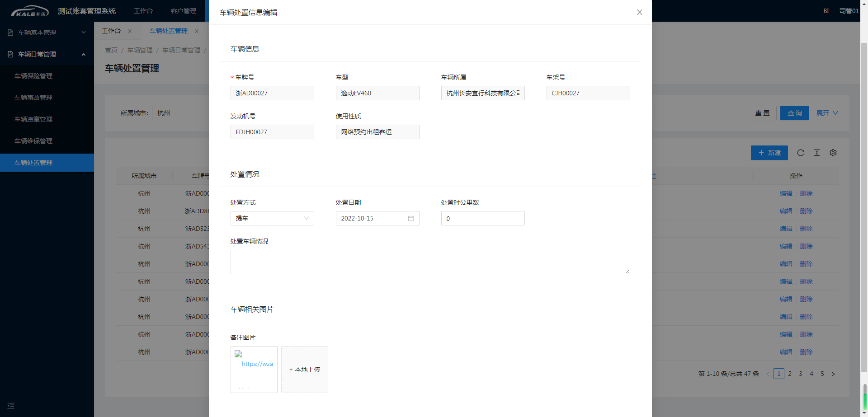Open the 处置方式 dropdown
This screenshot has height=417, width=868.
pos(272,218)
